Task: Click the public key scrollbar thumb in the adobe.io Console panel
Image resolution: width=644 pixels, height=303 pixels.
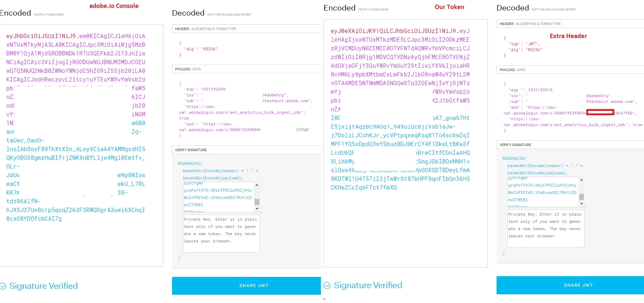Action: 257,202
